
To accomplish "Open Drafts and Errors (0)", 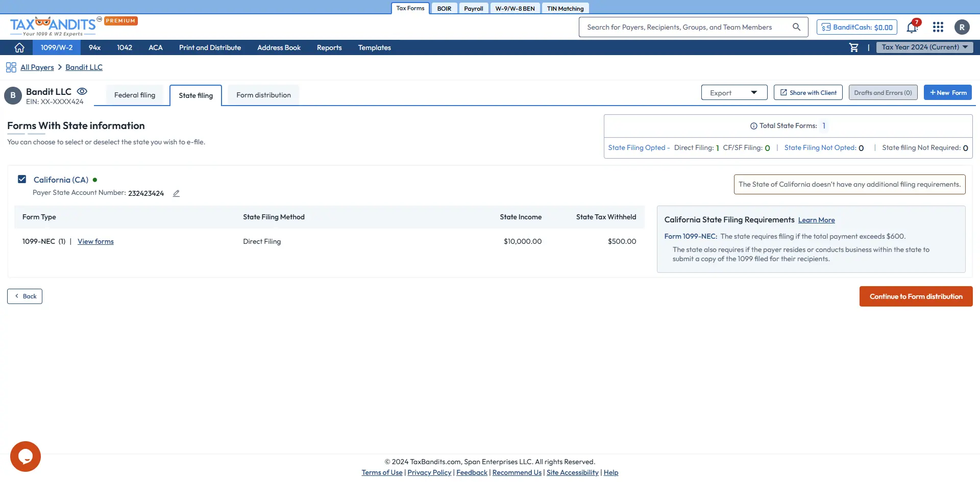I will [x=883, y=93].
